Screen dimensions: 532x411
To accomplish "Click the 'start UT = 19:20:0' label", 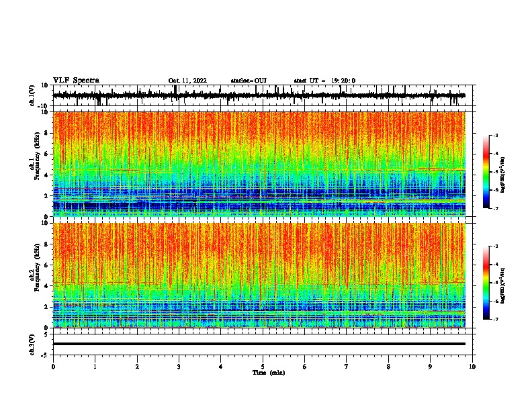I will (324, 81).
